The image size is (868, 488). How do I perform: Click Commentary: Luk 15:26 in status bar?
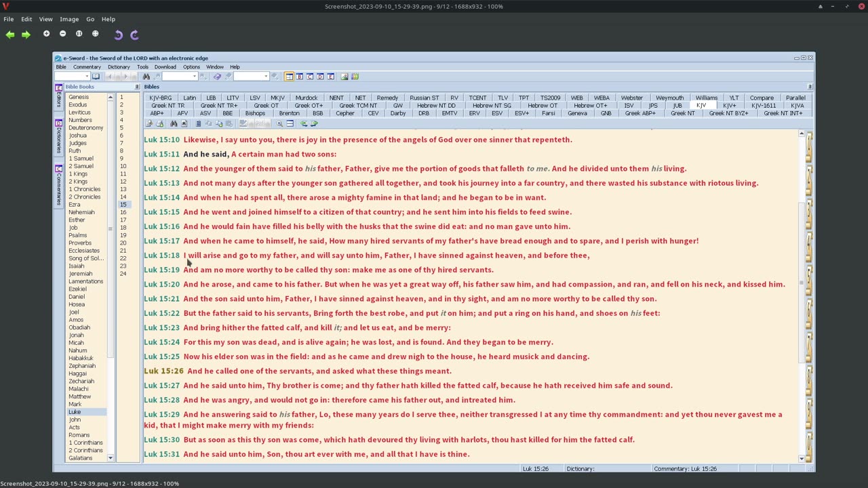tap(685, 468)
